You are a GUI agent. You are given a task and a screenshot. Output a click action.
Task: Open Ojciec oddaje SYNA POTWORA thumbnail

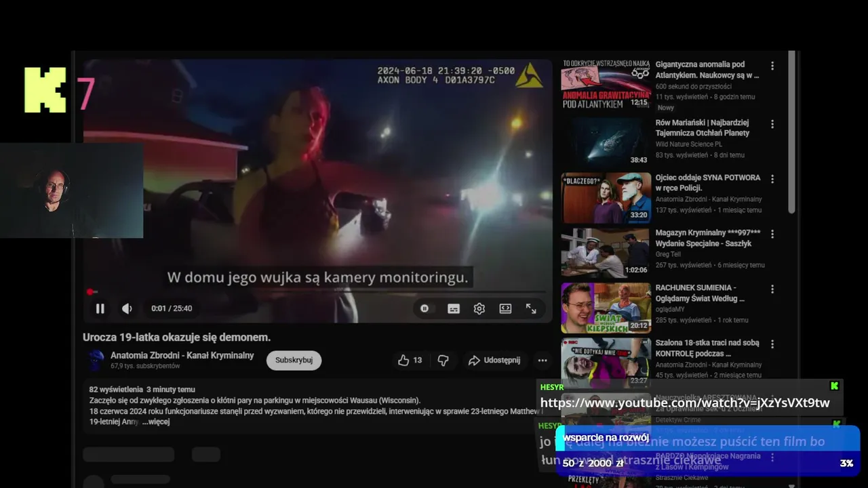tap(606, 198)
